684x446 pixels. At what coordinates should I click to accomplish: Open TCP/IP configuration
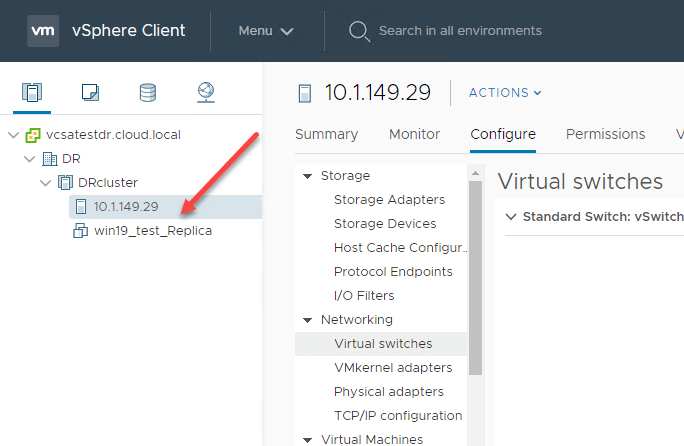[x=398, y=416]
